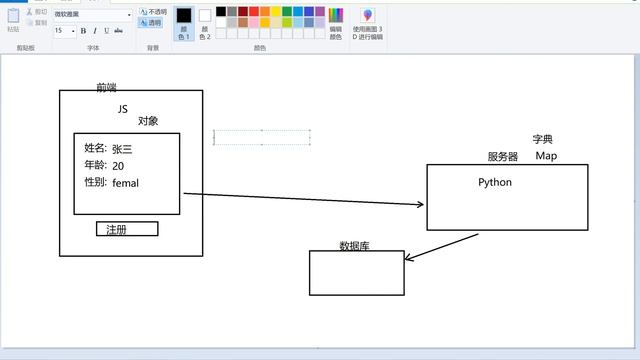Pick the gold palette swatch
This screenshot has width=640, height=360.
(265, 22)
